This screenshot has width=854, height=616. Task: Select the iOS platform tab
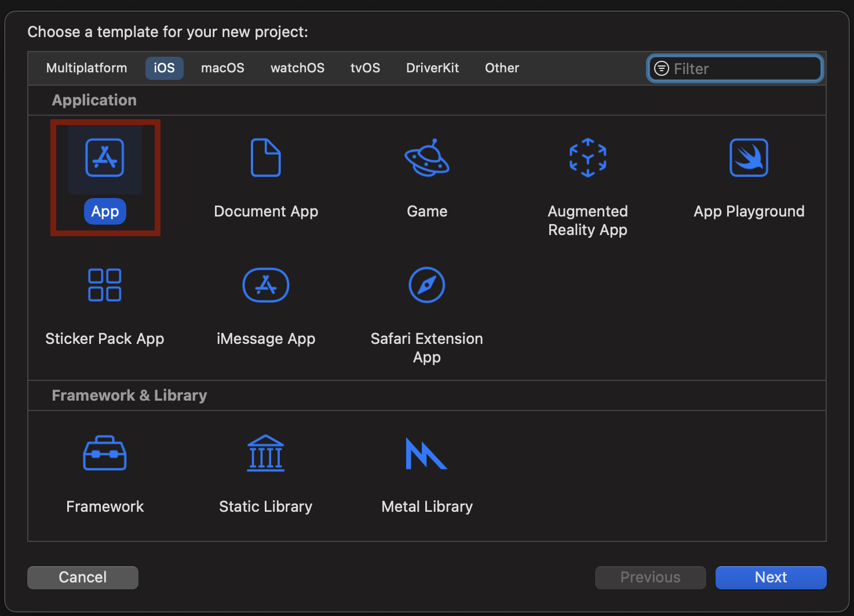tap(165, 68)
